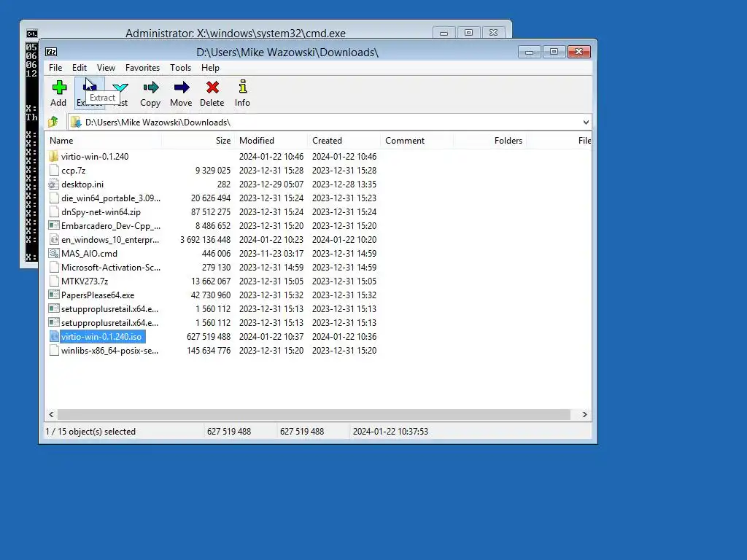Open the Favorites menu
Viewport: 747px width, 560px height.
coord(142,68)
